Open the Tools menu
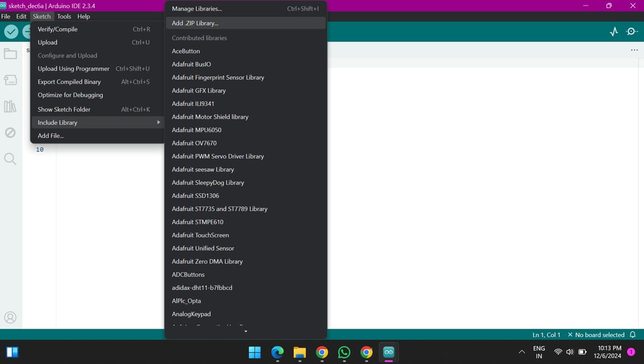 click(64, 16)
